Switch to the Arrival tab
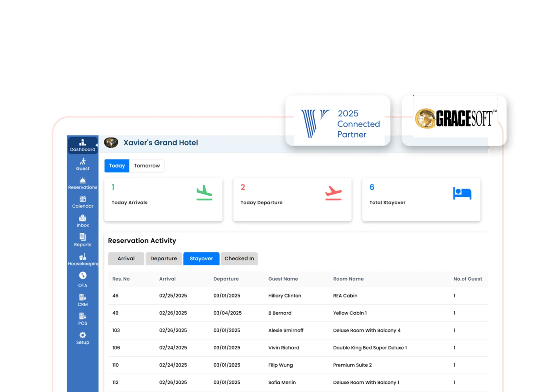This screenshot has width=555, height=392. coord(126,259)
